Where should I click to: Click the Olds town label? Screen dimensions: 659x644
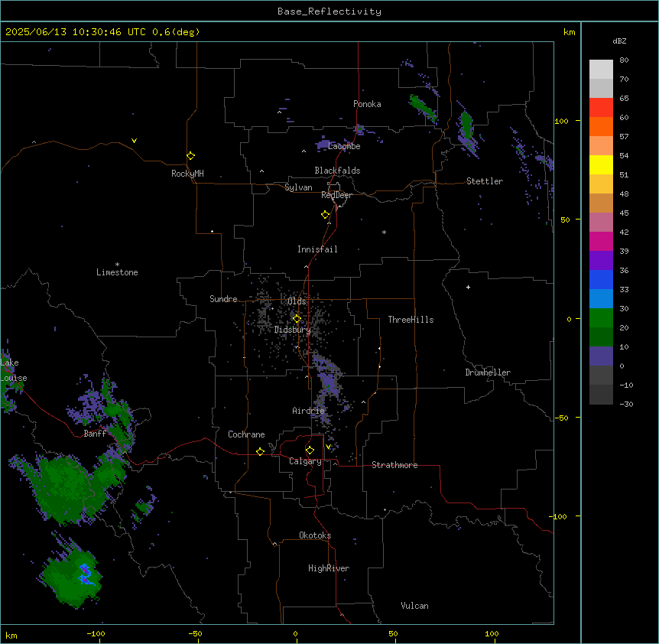297,301
